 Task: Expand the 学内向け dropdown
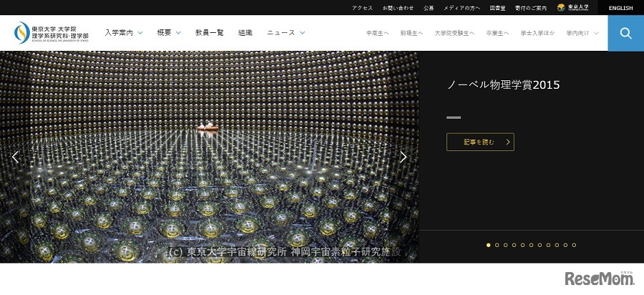(x=582, y=33)
